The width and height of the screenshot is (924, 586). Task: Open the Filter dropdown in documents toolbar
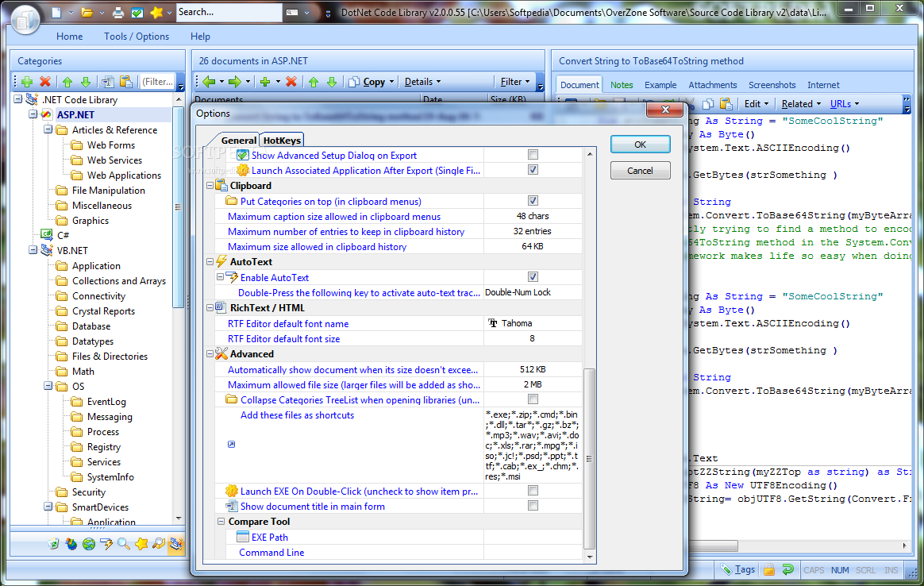(x=515, y=81)
